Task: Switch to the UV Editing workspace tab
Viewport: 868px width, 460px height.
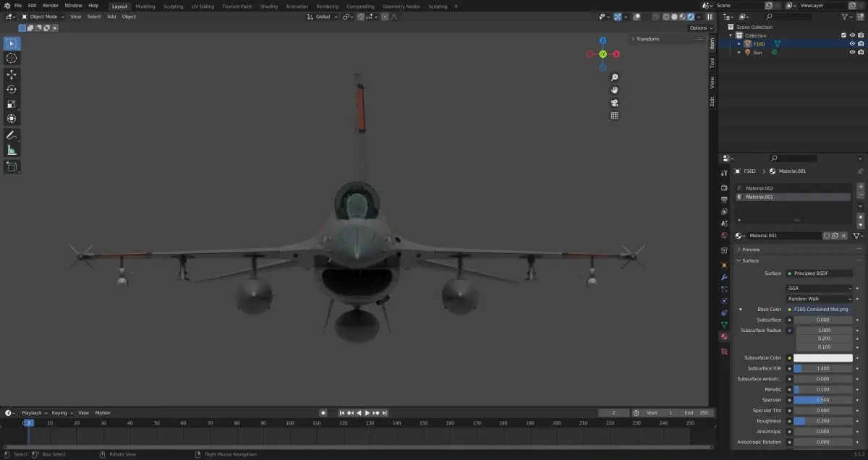Action: (x=203, y=7)
